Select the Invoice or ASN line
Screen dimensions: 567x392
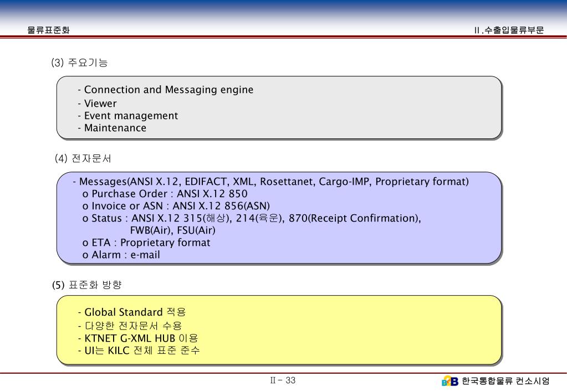pyautogui.click(x=176, y=206)
